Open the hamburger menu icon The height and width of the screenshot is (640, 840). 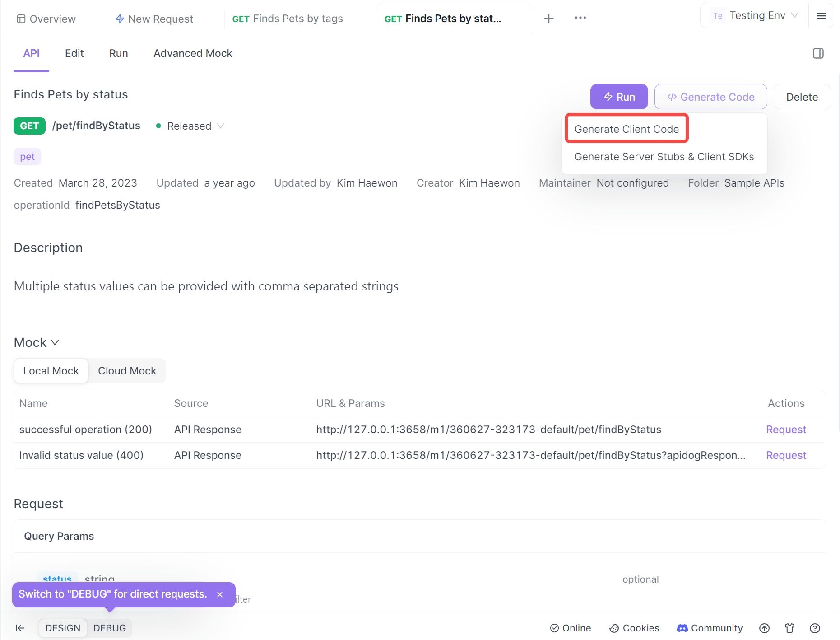(x=821, y=16)
